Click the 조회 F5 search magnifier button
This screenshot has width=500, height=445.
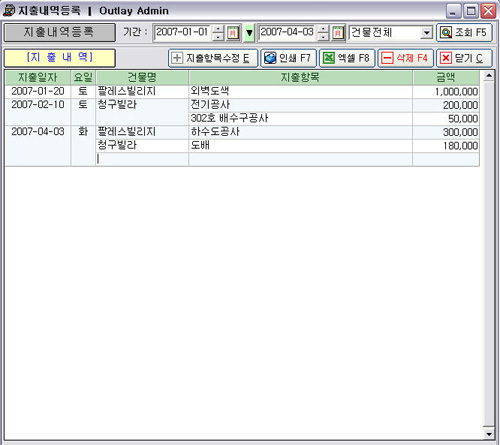point(464,33)
